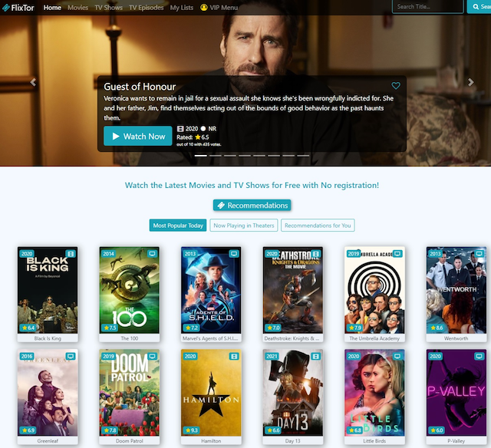Viewport: 491px width, 448px height.
Task: Focus the Search Title input field
Action: [x=428, y=7]
